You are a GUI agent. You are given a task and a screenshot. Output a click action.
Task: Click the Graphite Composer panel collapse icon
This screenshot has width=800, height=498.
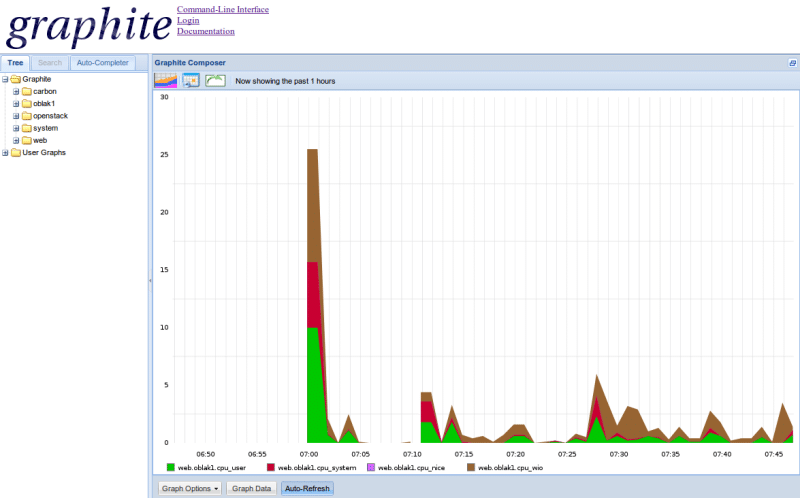tap(792, 63)
